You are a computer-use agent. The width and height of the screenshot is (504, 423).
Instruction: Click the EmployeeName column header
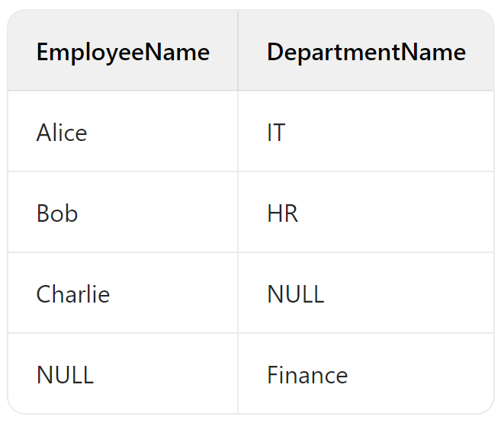click(123, 50)
